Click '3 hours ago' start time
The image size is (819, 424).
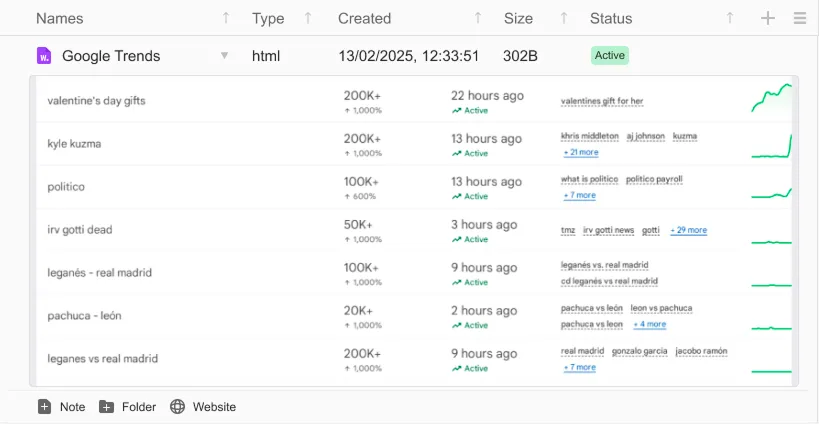(484, 225)
